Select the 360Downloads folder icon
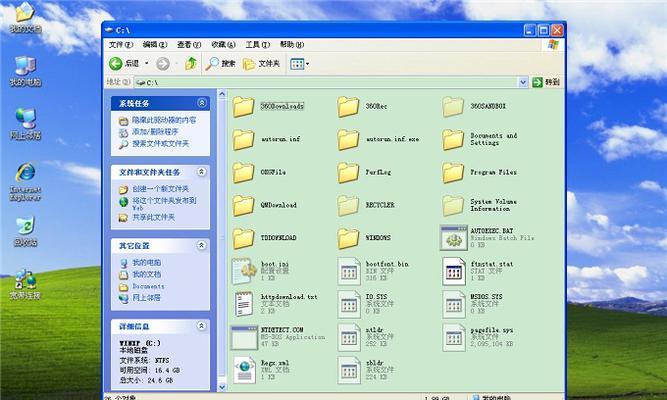The width and height of the screenshot is (667, 400). tap(243, 106)
